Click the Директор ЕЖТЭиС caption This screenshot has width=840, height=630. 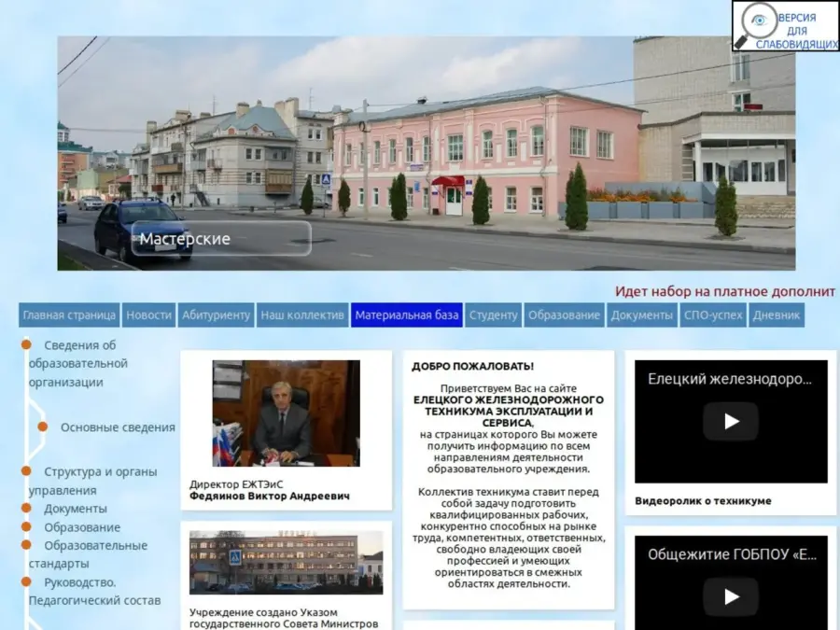click(236, 484)
